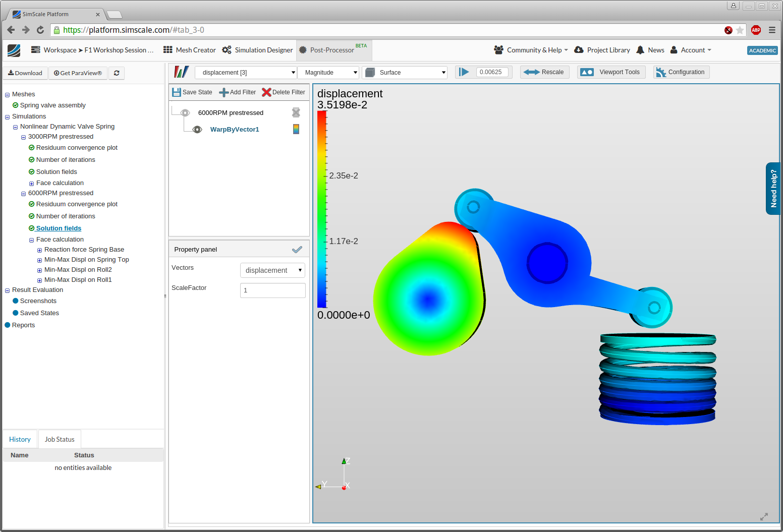
Task: Open the Simulation Designer tab
Action: point(257,50)
